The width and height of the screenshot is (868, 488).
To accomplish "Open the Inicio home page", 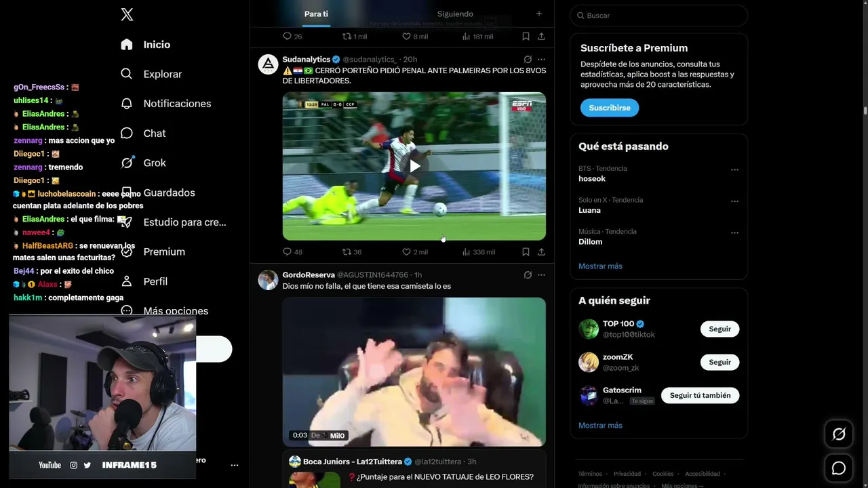I will click(x=146, y=45).
